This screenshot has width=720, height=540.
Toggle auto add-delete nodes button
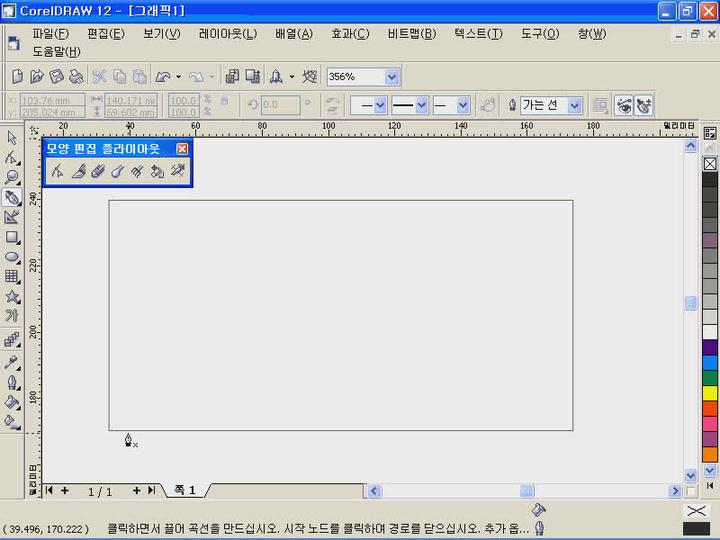point(644,105)
